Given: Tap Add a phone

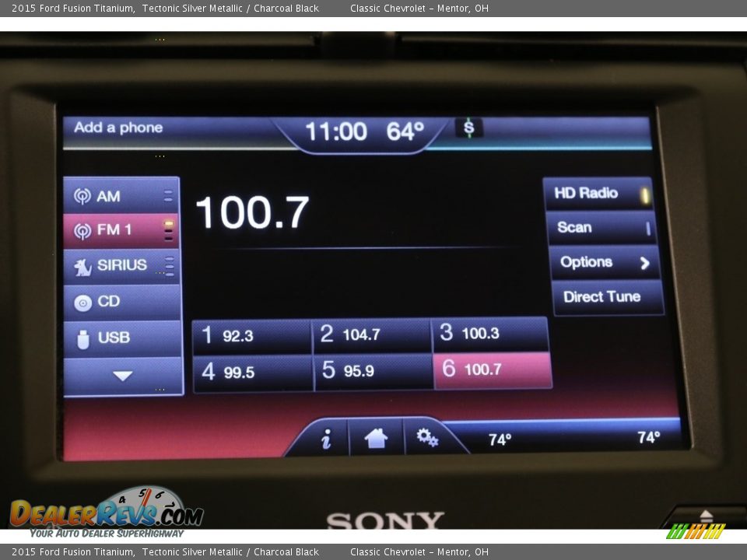Looking at the screenshot, I should [118, 128].
